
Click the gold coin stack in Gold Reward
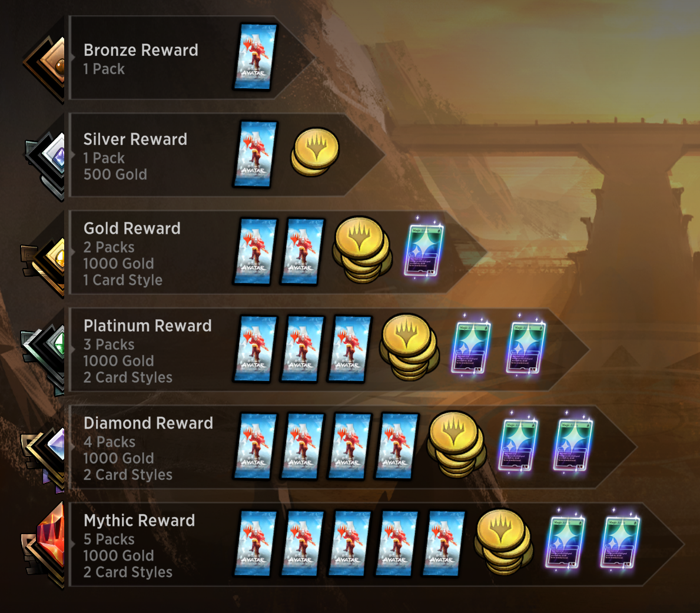point(362,250)
